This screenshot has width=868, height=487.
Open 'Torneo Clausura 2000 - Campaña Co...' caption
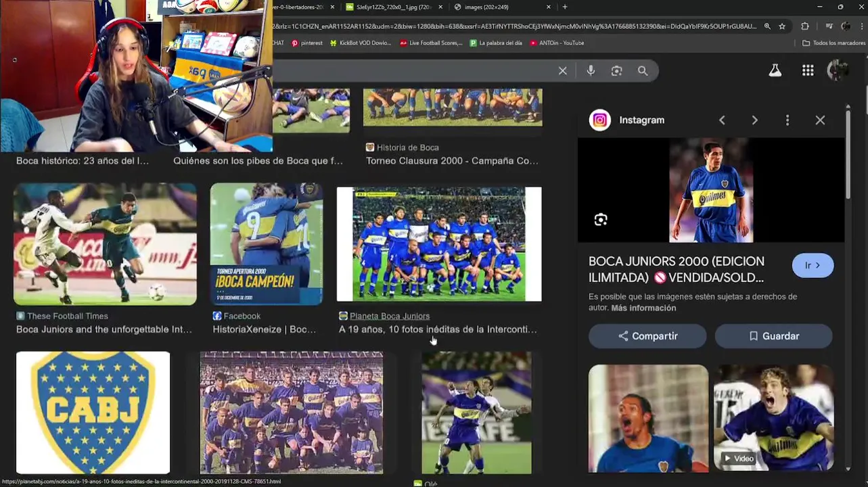453,161
